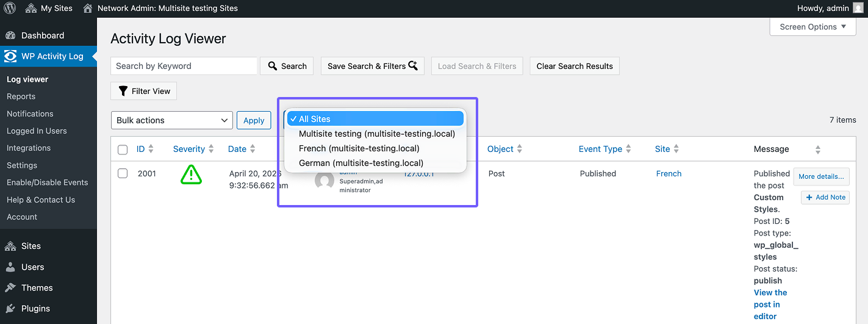The image size is (868, 324).
Task: Open the WordPress logo menu
Action: [10, 9]
